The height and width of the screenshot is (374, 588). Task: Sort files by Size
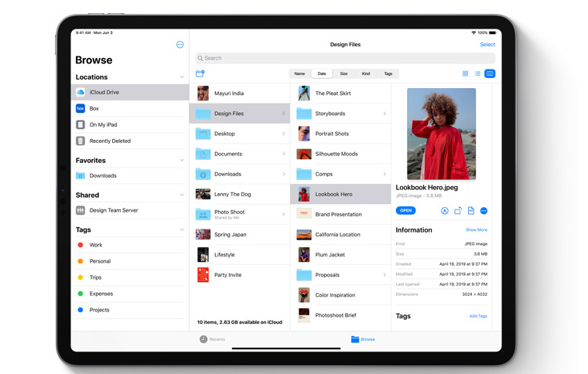pyautogui.click(x=344, y=73)
